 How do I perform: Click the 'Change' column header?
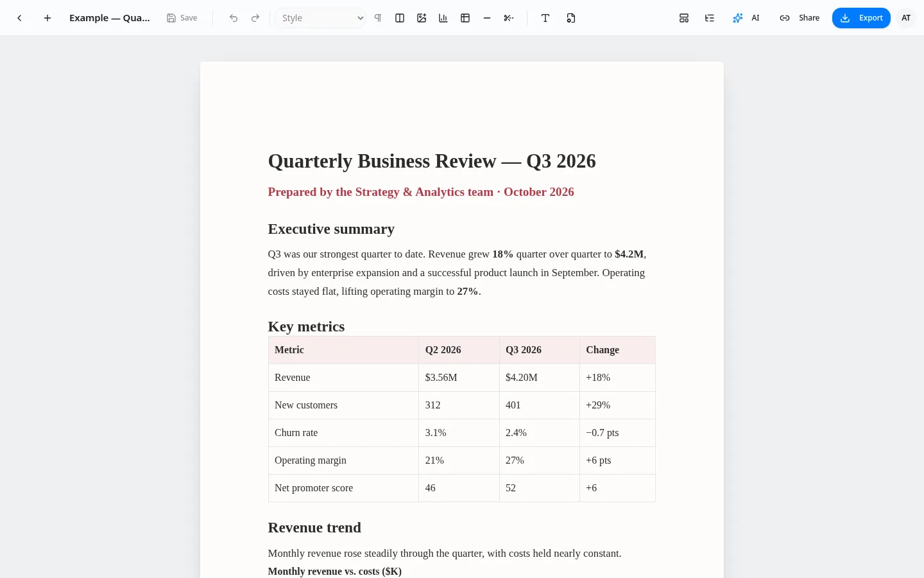coord(617,350)
